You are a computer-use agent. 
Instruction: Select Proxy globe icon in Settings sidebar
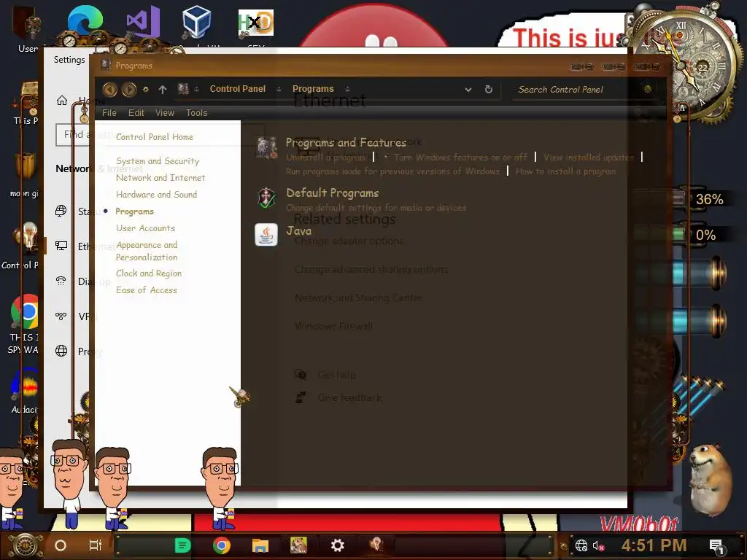tap(61, 351)
